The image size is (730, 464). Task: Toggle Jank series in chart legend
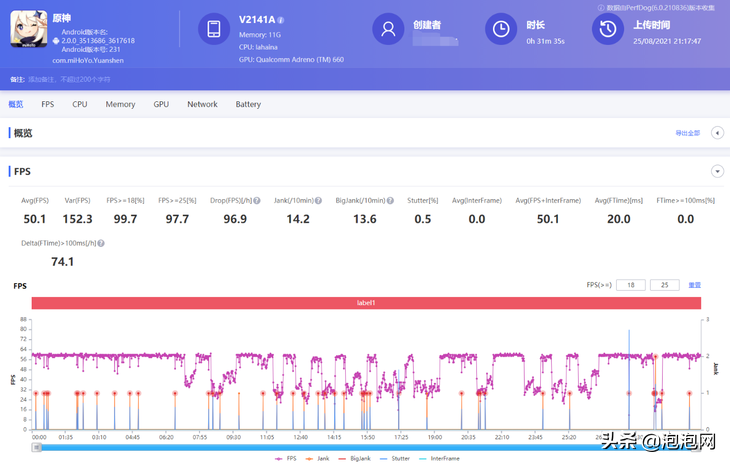pos(317,458)
